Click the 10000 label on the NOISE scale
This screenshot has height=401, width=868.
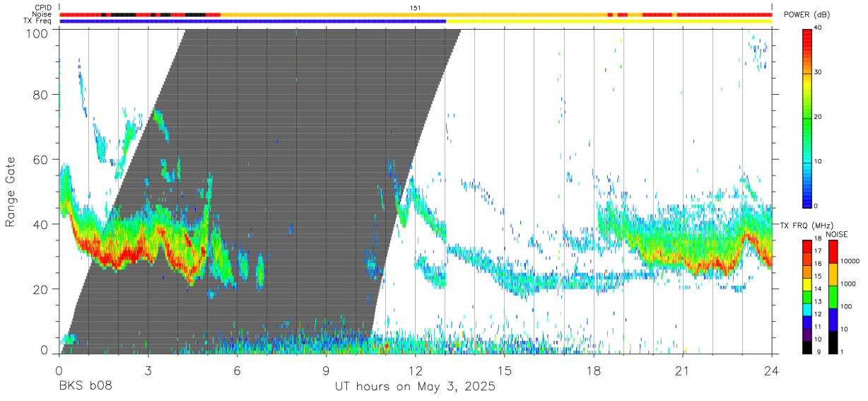point(850,262)
